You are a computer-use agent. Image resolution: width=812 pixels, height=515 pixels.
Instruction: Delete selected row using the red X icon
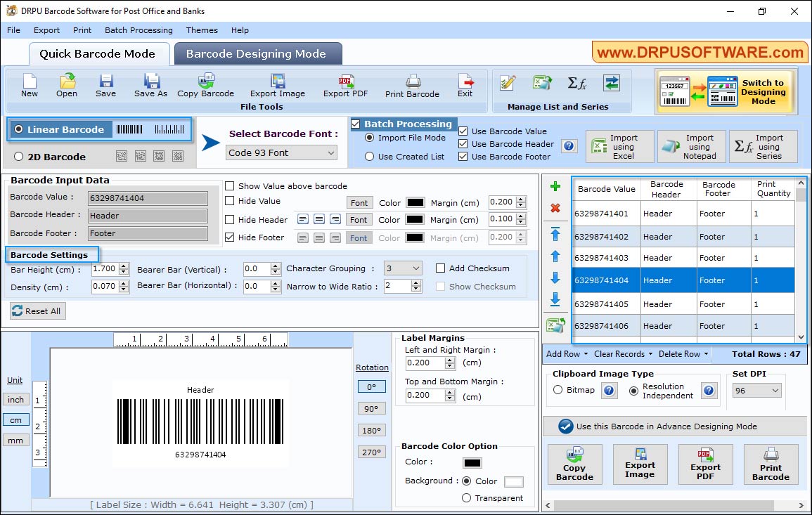click(555, 208)
